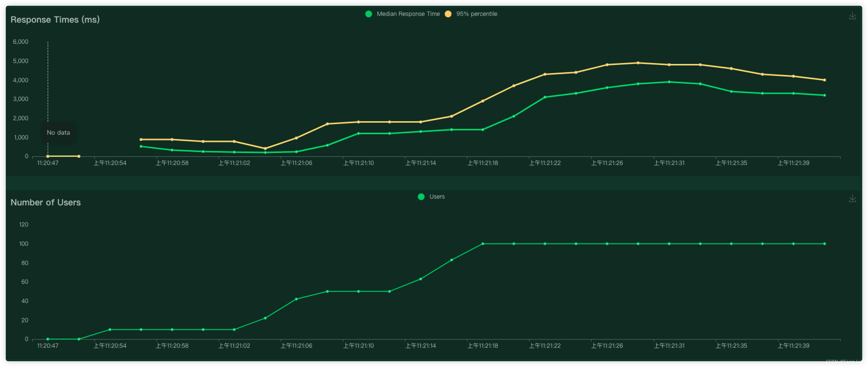
Task: Click the No data tooltip in Response Times
Action: click(58, 133)
